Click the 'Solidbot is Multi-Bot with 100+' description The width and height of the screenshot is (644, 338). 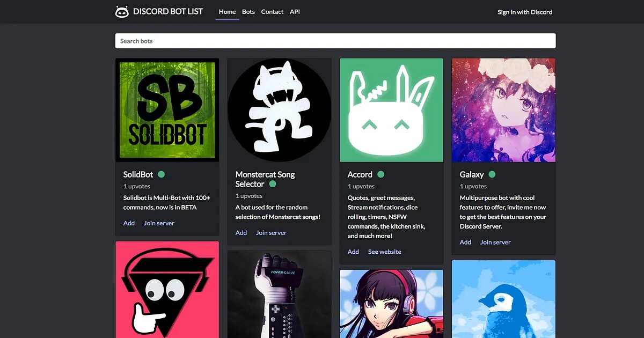[x=167, y=203]
